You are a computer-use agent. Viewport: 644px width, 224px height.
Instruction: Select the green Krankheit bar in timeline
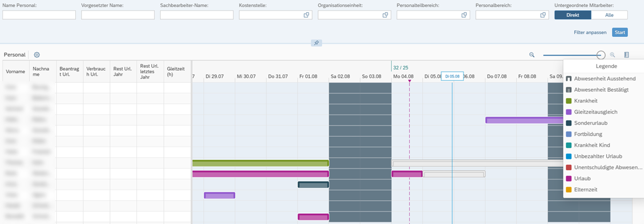(x=260, y=163)
